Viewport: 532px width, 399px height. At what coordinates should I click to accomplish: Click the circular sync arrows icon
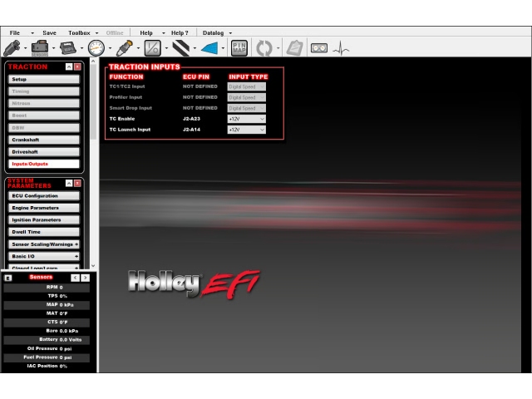[264, 48]
